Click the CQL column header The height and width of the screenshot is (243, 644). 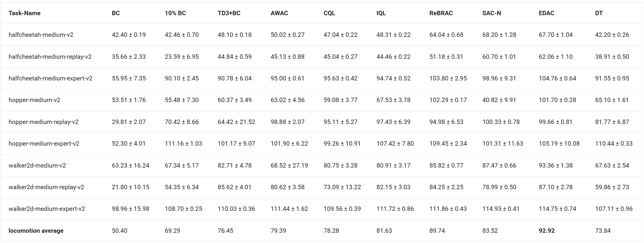(329, 13)
